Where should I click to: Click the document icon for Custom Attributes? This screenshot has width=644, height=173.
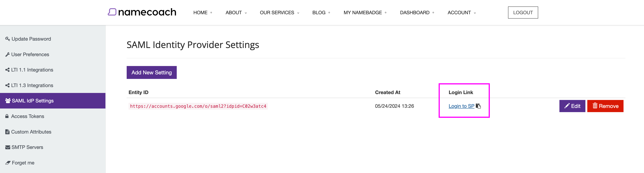click(7, 132)
